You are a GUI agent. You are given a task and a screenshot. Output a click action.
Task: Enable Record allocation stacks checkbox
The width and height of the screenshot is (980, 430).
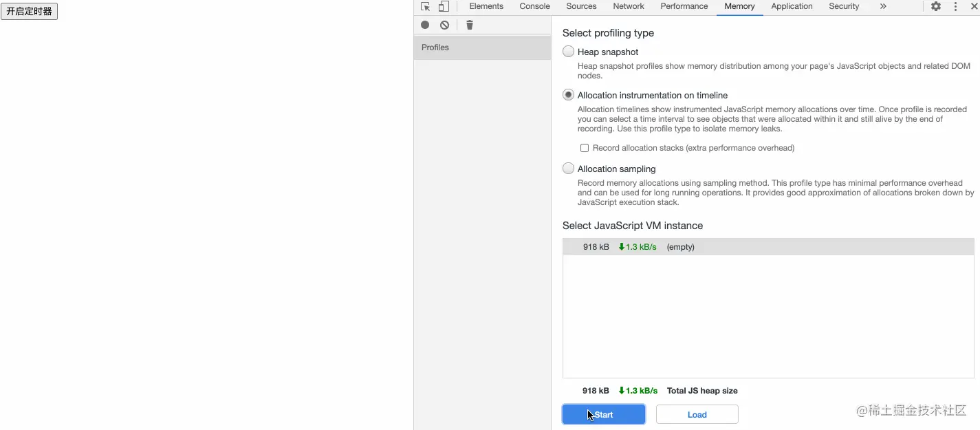point(585,148)
